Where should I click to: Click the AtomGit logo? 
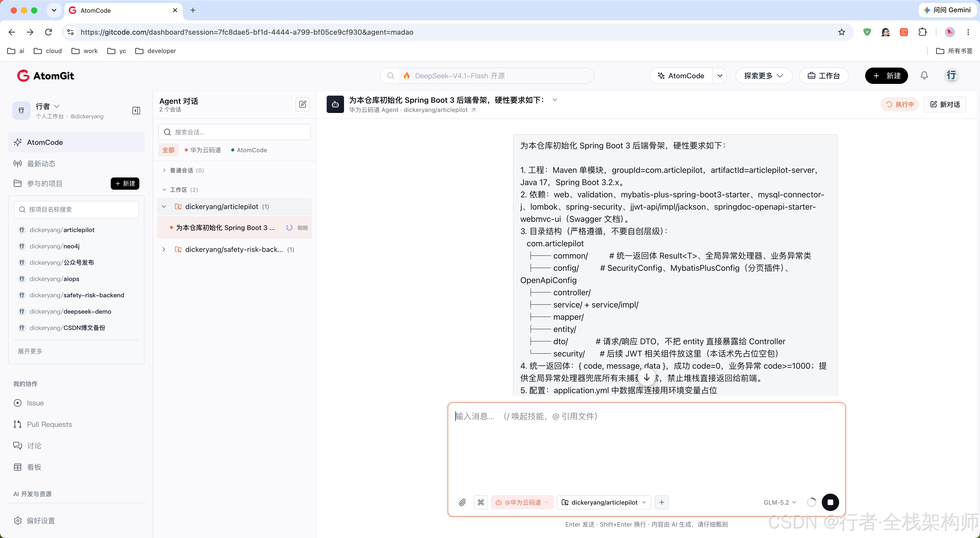(x=46, y=76)
